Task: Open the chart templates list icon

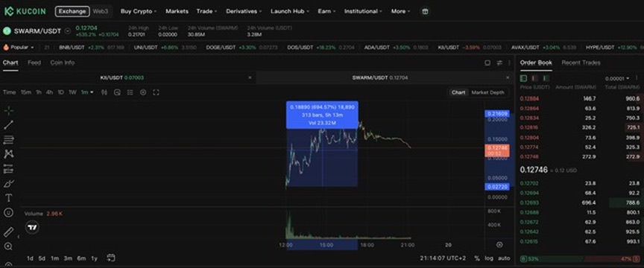Action: (x=130, y=92)
